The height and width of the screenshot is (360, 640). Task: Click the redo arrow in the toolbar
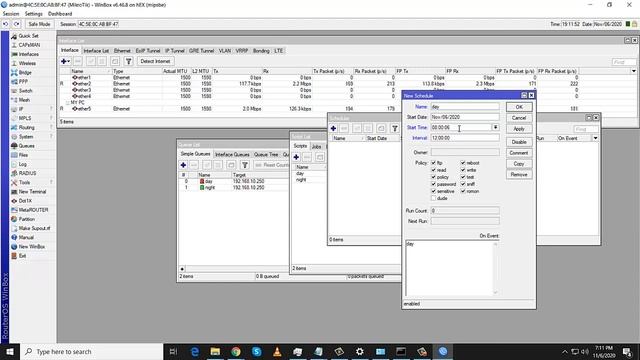click(16, 24)
